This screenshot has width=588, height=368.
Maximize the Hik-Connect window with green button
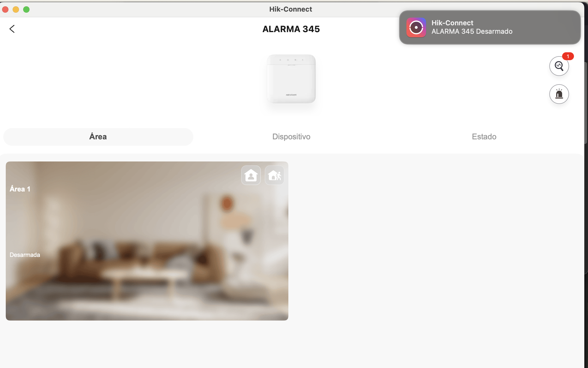click(26, 9)
